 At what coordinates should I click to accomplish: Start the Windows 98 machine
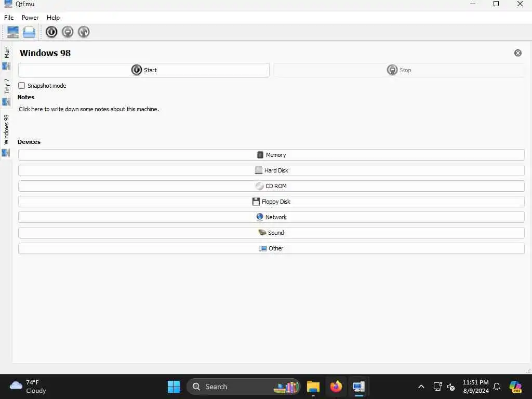click(x=144, y=70)
